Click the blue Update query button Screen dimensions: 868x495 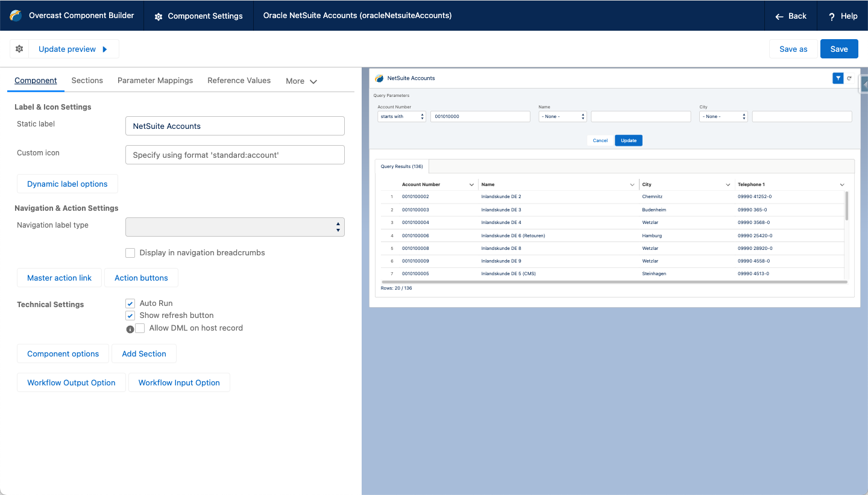(629, 140)
